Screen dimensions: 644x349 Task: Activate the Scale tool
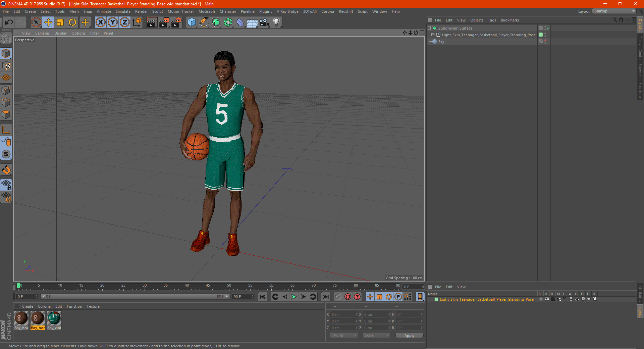[60, 22]
